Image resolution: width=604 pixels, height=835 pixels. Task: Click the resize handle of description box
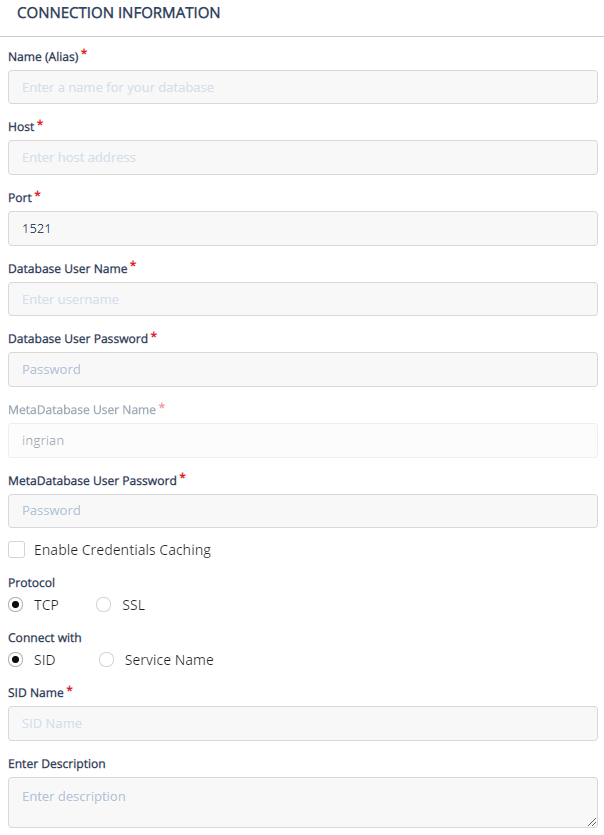[x=592, y=821]
